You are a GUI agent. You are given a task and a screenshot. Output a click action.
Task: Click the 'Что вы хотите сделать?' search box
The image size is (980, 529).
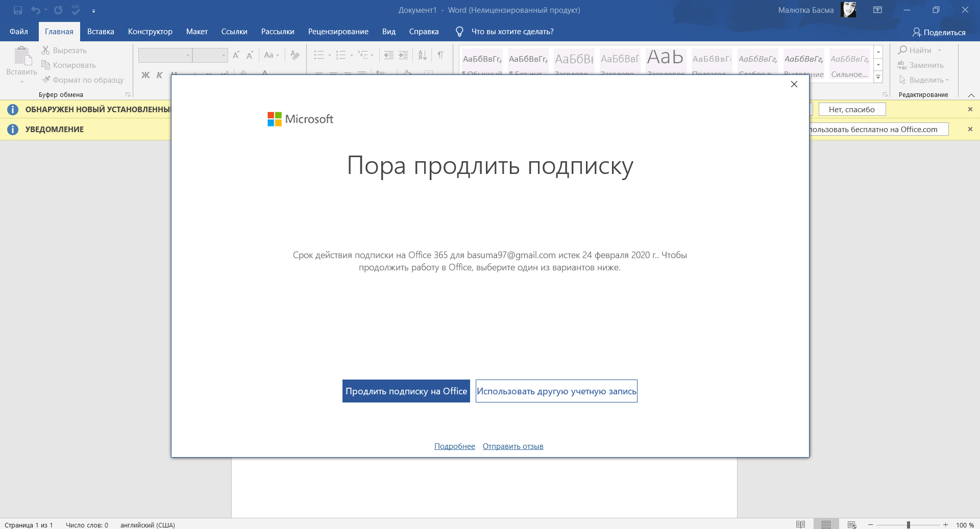[505, 32]
